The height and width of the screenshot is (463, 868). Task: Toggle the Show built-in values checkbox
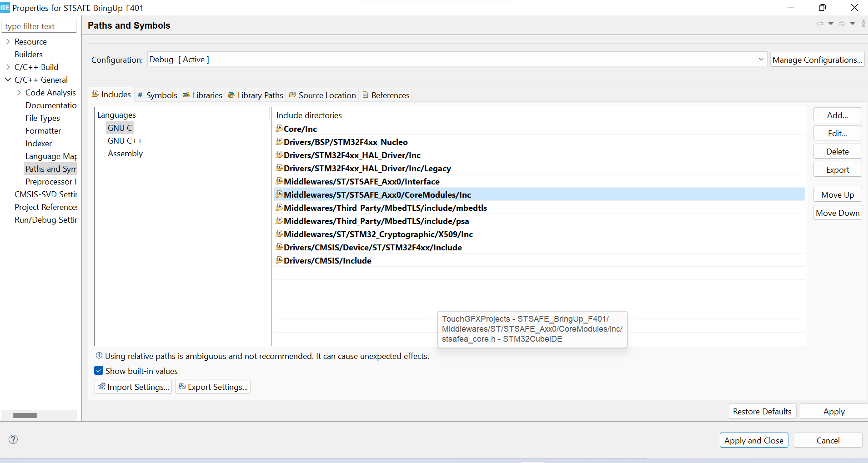point(99,371)
